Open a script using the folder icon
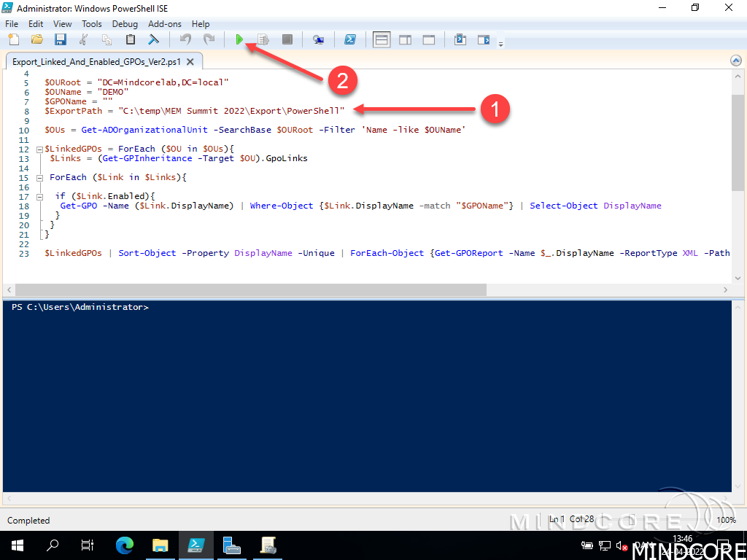The image size is (747, 560). point(36,40)
